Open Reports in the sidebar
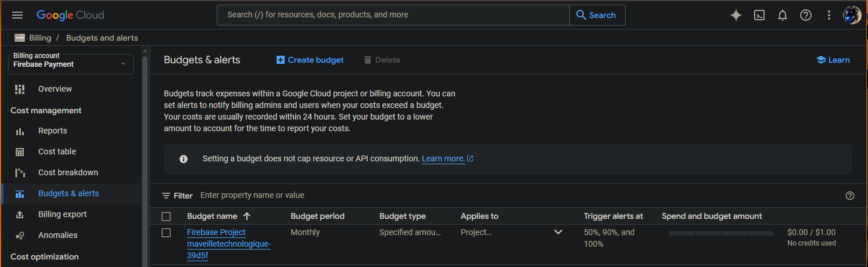This screenshot has width=868, height=267. (53, 131)
